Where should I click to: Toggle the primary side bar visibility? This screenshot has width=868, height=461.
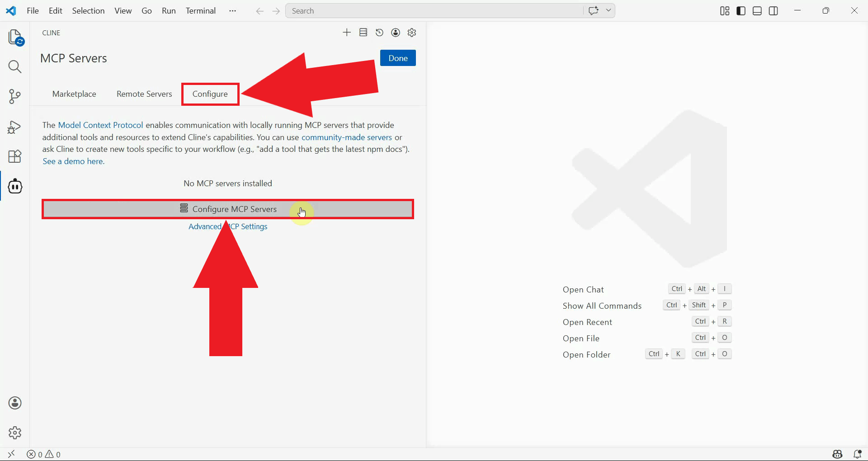coord(741,11)
